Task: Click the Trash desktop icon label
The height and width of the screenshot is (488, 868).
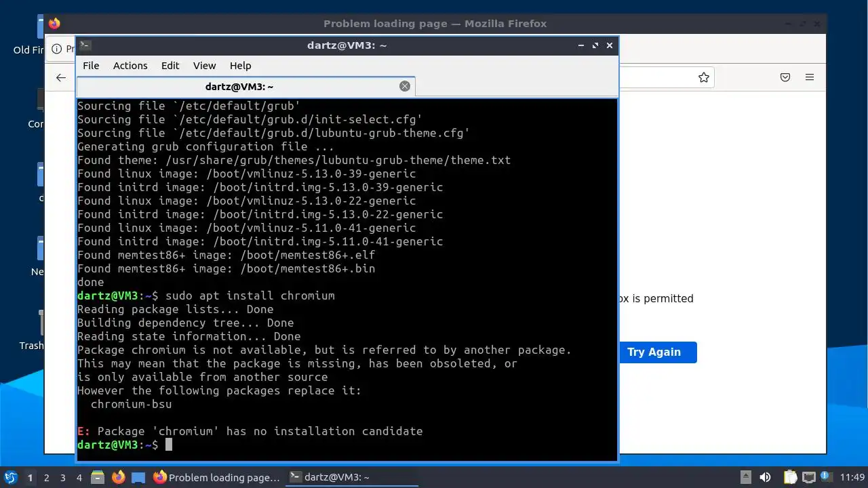Action: [x=31, y=346]
